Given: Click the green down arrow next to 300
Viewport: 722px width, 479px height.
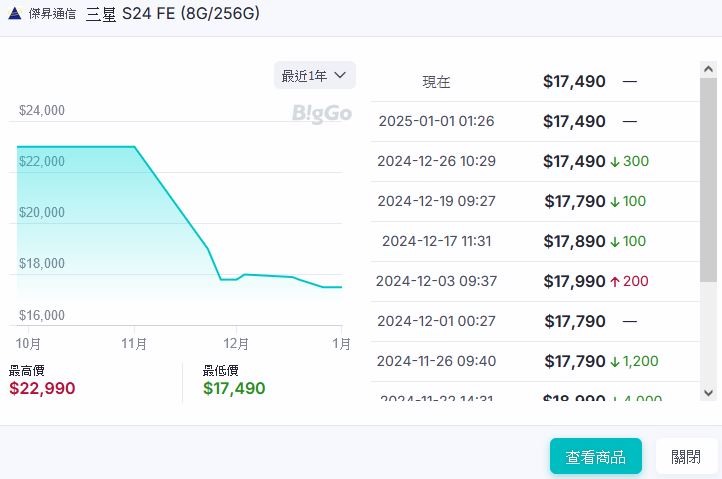Looking at the screenshot, I should (615, 162).
